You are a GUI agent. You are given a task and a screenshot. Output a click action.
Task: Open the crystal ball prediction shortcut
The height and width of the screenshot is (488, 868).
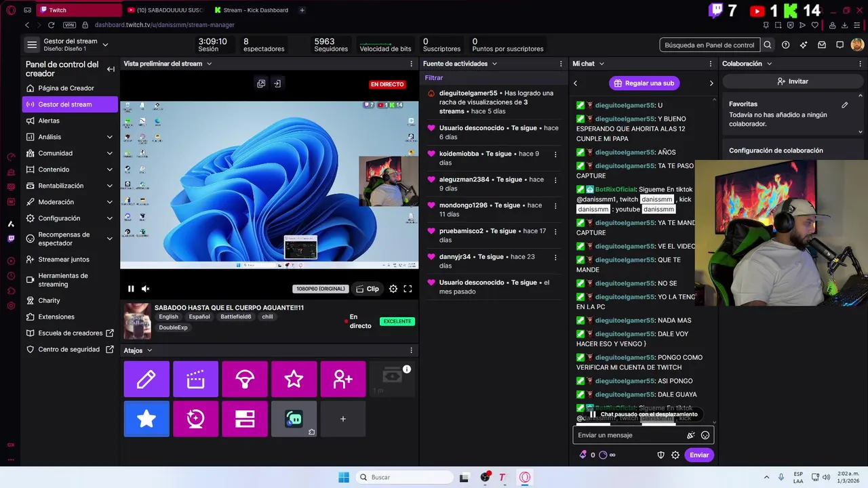195,419
